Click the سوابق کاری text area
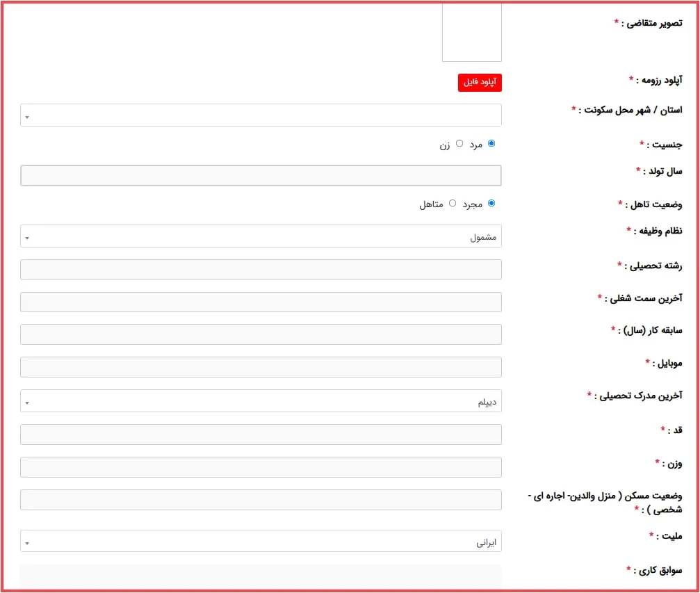The width and height of the screenshot is (700, 593). [x=261, y=577]
